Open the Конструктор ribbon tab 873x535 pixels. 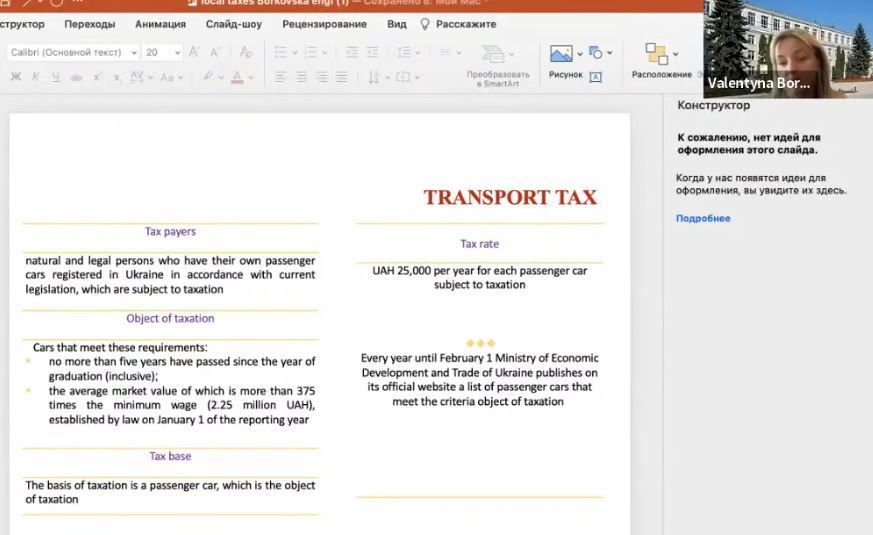coord(22,24)
